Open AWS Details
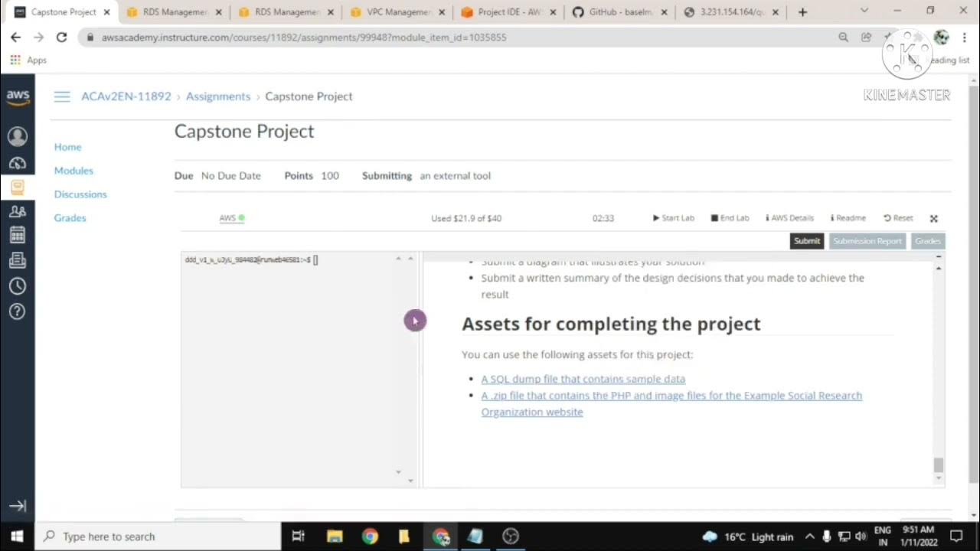 789,218
